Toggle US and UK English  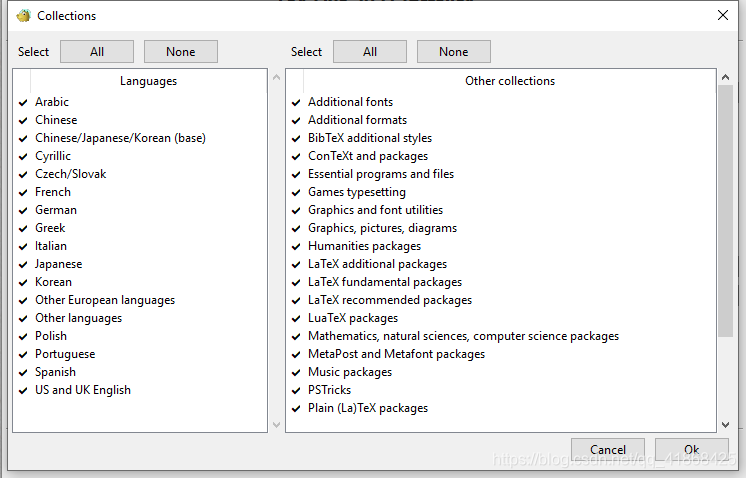pos(23,390)
